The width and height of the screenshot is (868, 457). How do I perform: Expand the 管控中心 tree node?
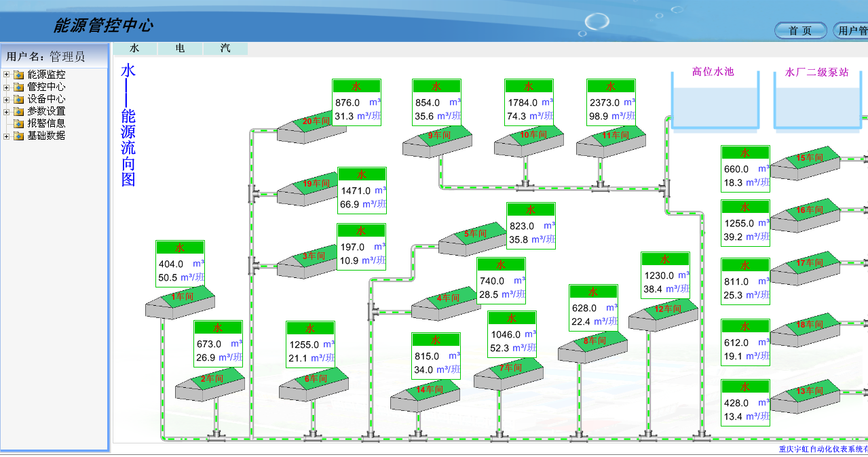point(7,87)
